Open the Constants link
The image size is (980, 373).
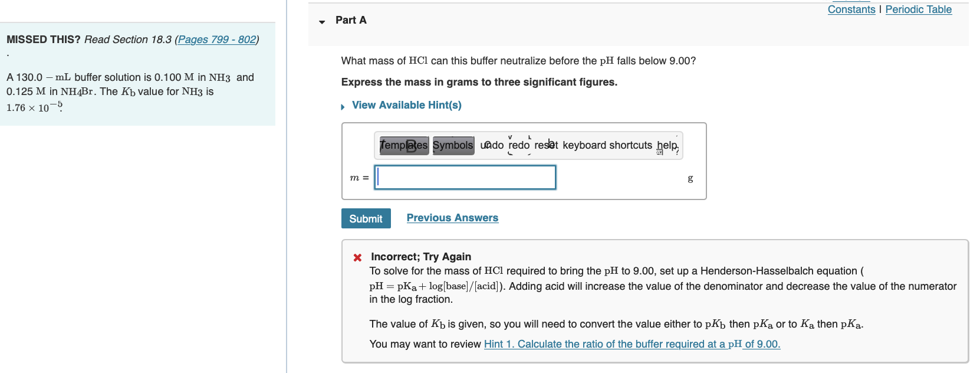pyautogui.click(x=851, y=9)
